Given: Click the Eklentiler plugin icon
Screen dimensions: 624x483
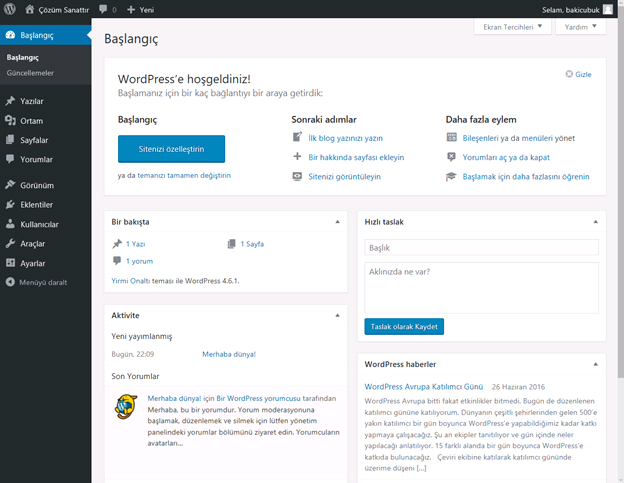Looking at the screenshot, I should [10, 204].
